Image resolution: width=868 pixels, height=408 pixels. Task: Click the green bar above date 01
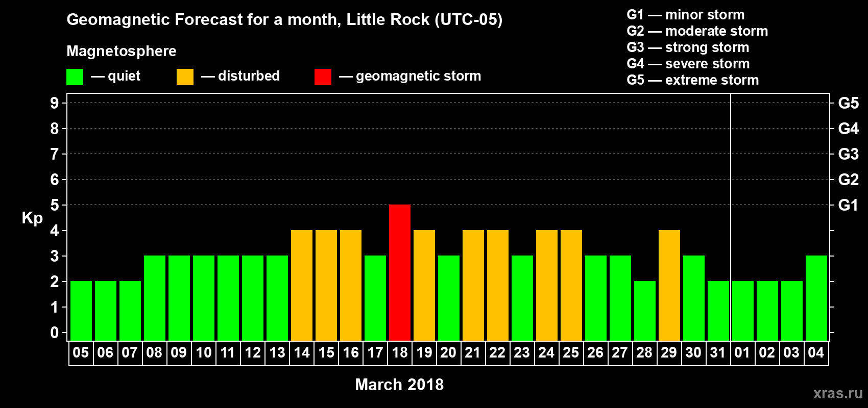743,311
